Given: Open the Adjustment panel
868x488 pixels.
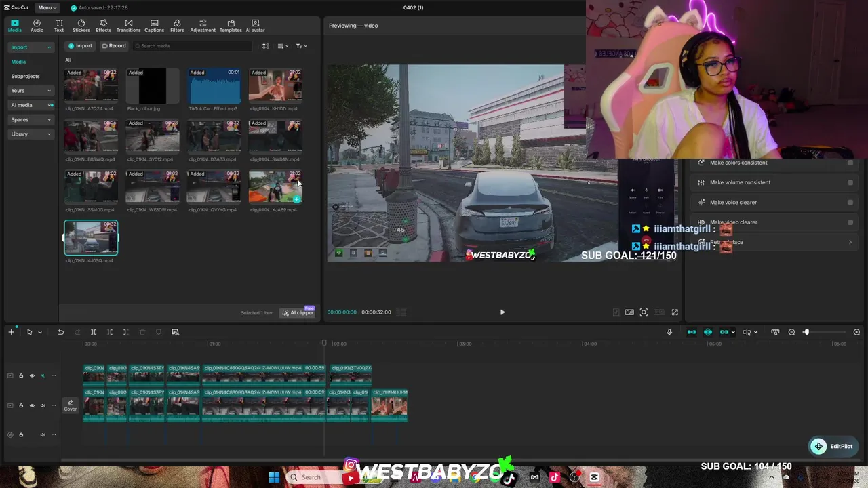Looking at the screenshot, I should pos(203,26).
